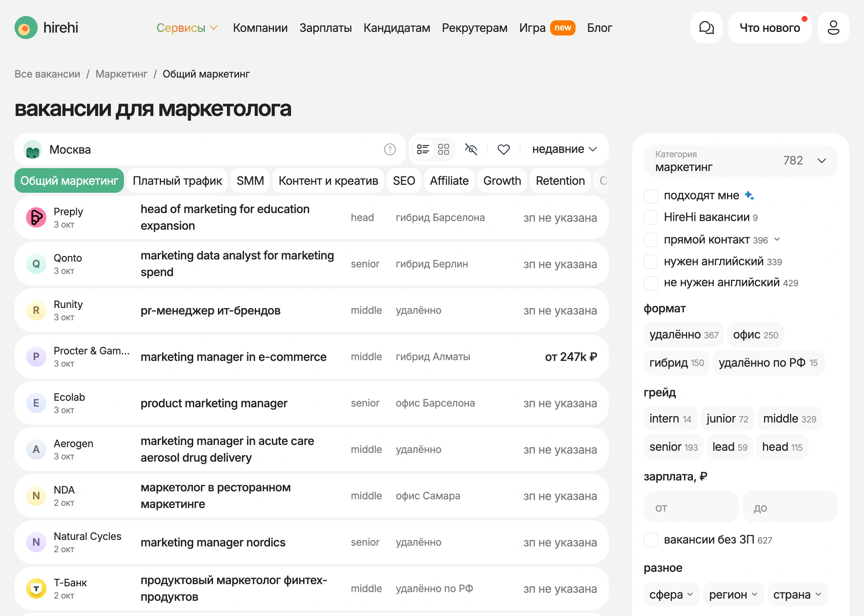Click the hirehi logo icon

click(x=26, y=28)
